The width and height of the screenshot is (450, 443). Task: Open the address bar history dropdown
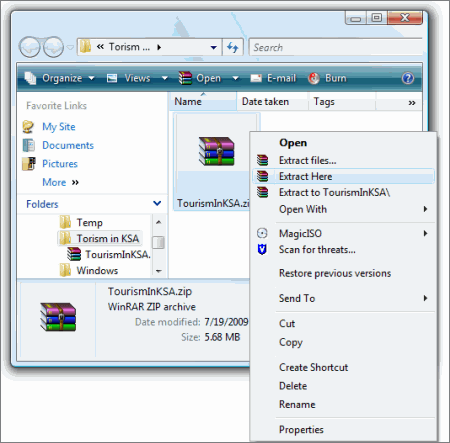214,47
